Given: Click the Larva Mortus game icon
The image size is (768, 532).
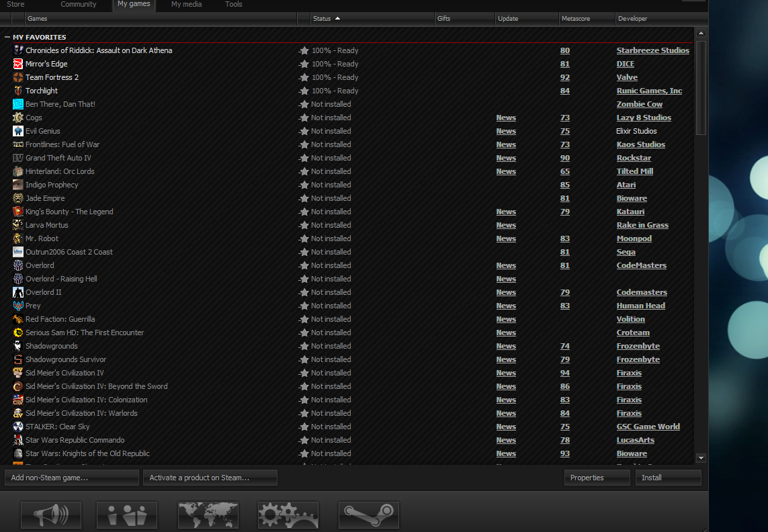Looking at the screenshot, I should [x=18, y=225].
